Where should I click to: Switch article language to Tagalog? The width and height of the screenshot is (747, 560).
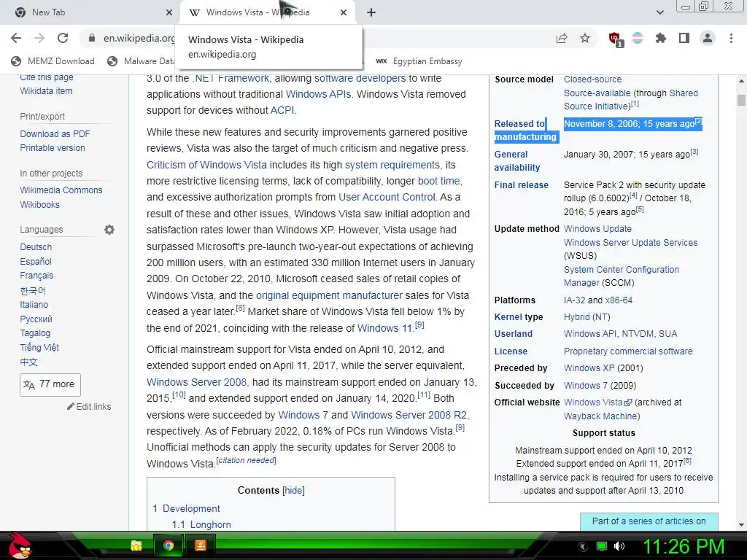coord(35,332)
